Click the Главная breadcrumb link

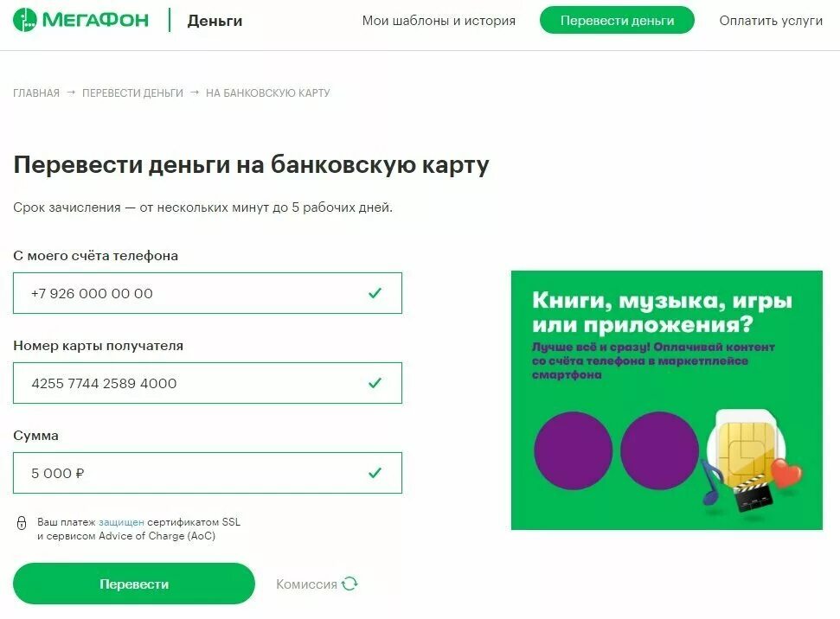click(36, 93)
